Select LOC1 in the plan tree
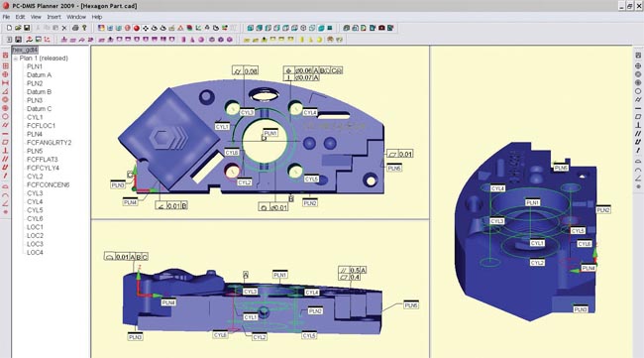Viewport: 644px width, 358px height. tap(35, 227)
